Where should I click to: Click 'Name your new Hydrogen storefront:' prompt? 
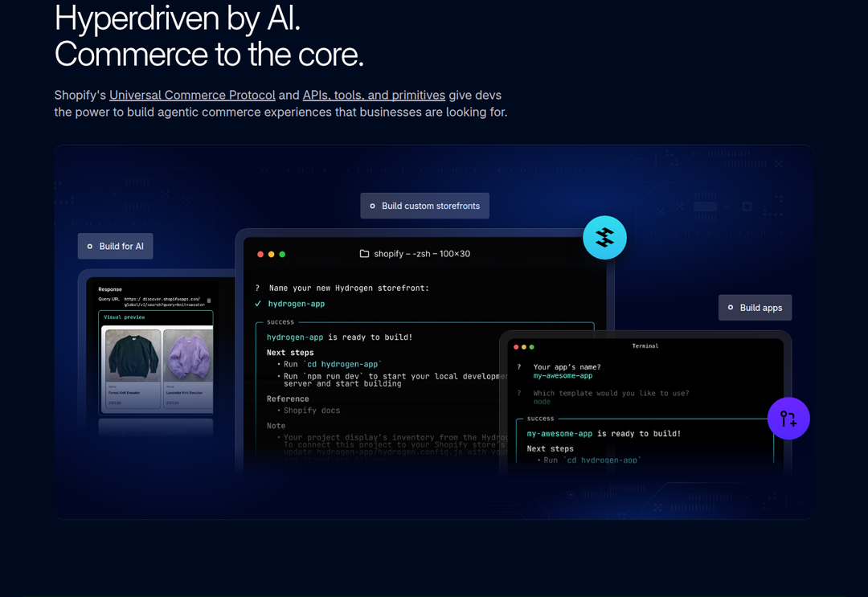[x=349, y=288]
